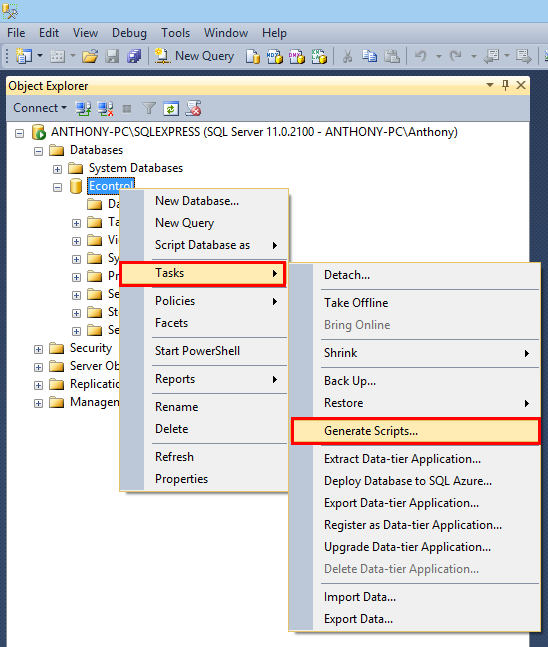548x647 pixels.
Task: Select Import Data... task
Action: point(415,597)
